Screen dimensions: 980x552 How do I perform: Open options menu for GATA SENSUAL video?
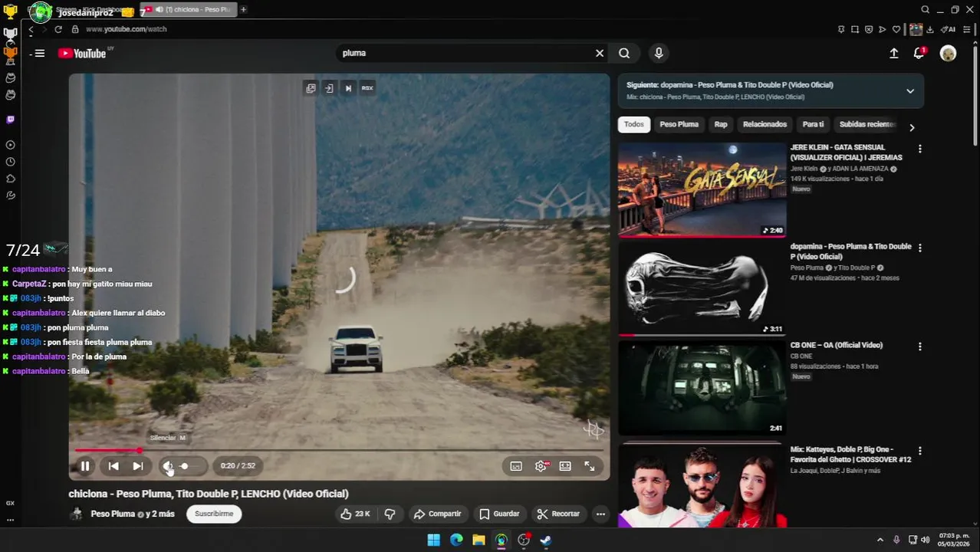[920, 149]
